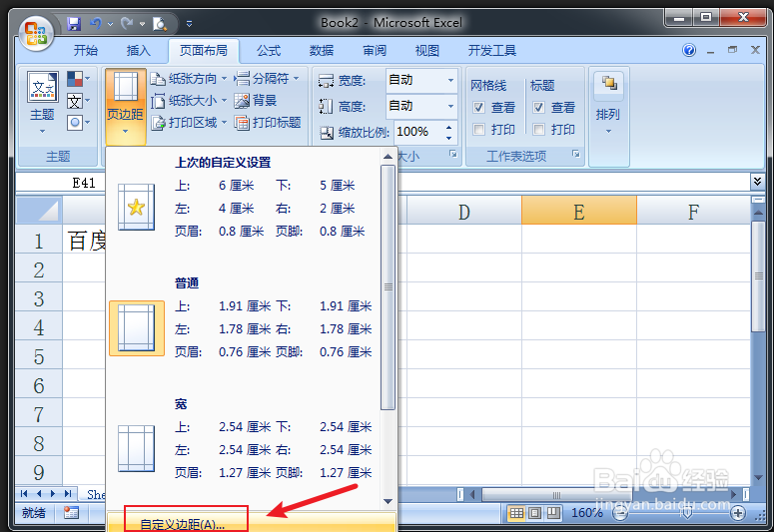This screenshot has height=532, width=774.
Task: Toggle 标题 打印 headings print checkbox
Action: [538, 130]
